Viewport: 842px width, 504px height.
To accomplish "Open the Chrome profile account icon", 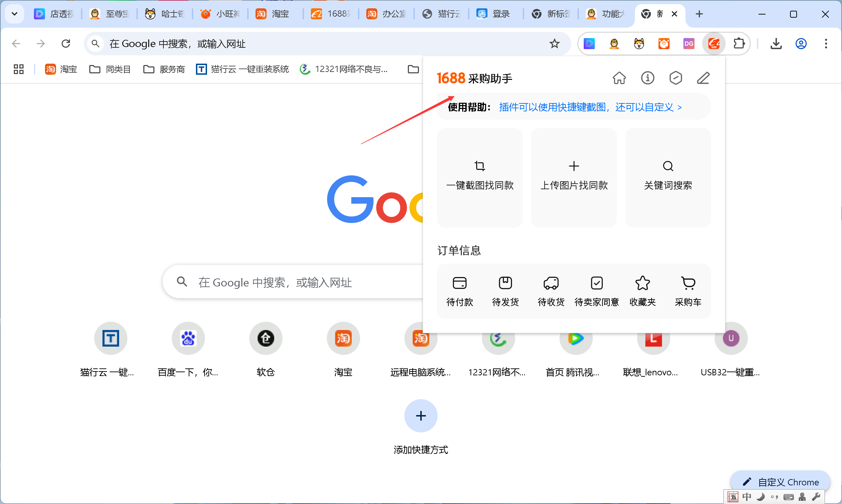I will (x=801, y=44).
